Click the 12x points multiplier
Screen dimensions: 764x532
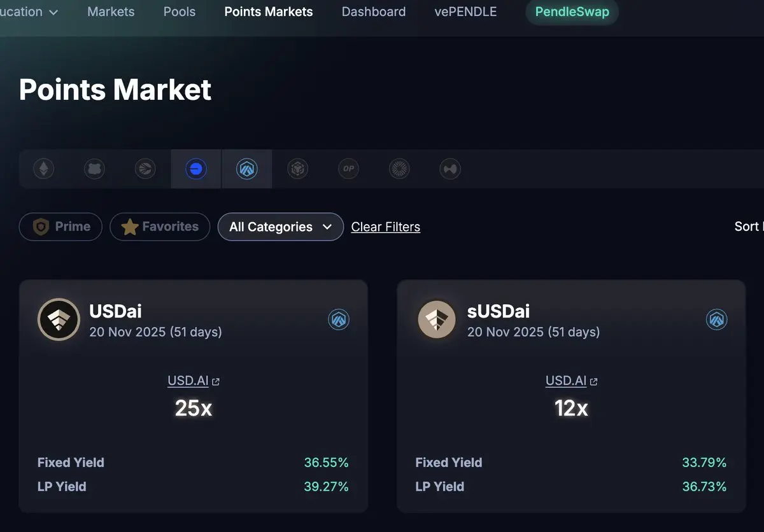coord(571,409)
